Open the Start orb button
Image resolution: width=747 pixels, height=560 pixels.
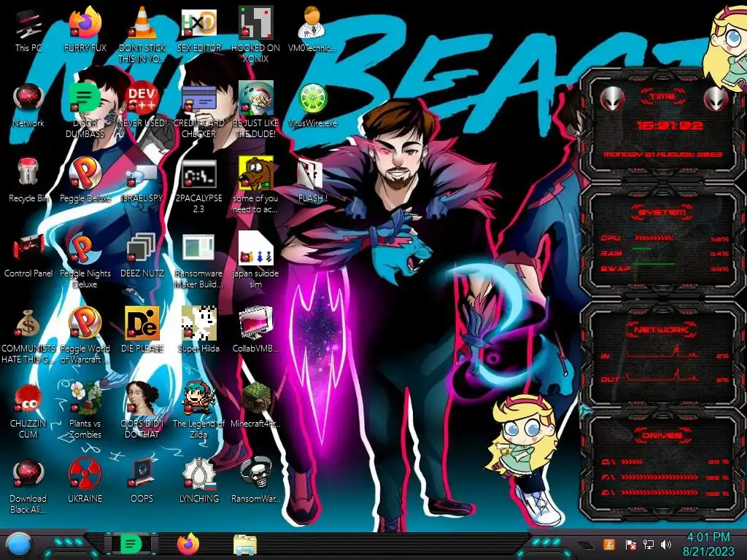[x=18, y=544]
